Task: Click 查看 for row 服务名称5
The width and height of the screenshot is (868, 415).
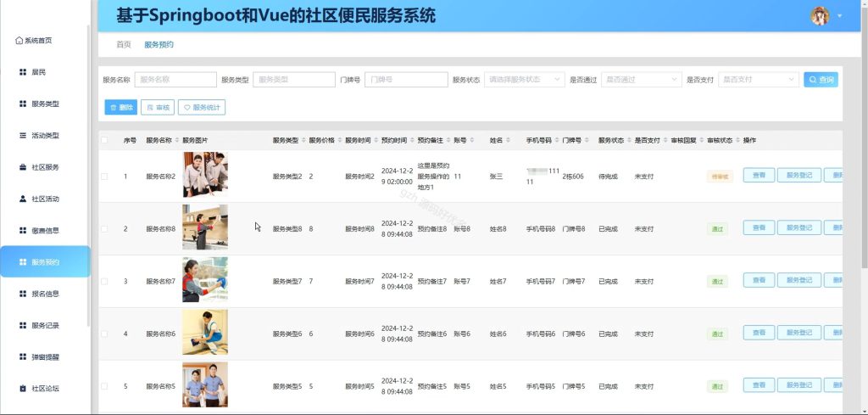Action: (759, 385)
